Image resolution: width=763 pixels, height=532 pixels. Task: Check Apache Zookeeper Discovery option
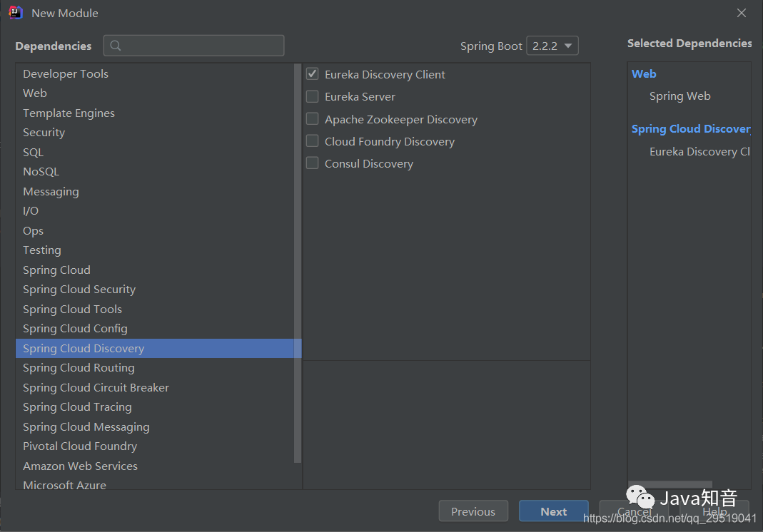click(x=313, y=119)
